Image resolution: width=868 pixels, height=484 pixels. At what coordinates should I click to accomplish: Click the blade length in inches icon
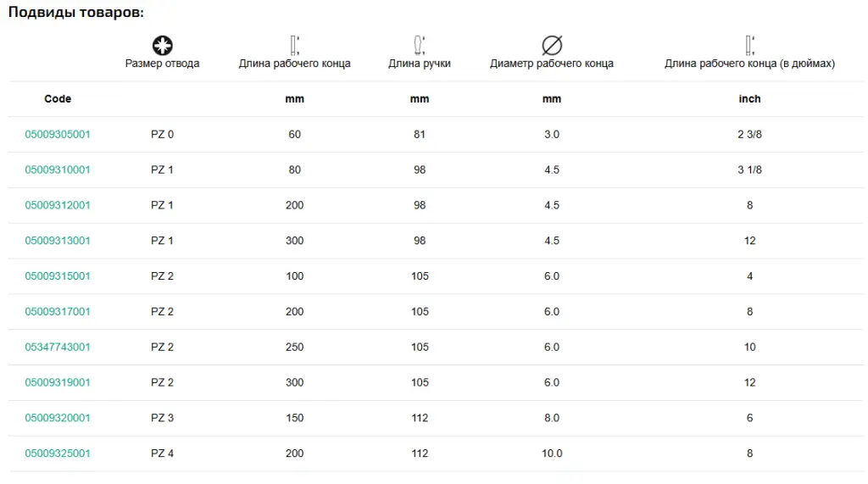pyautogui.click(x=749, y=46)
